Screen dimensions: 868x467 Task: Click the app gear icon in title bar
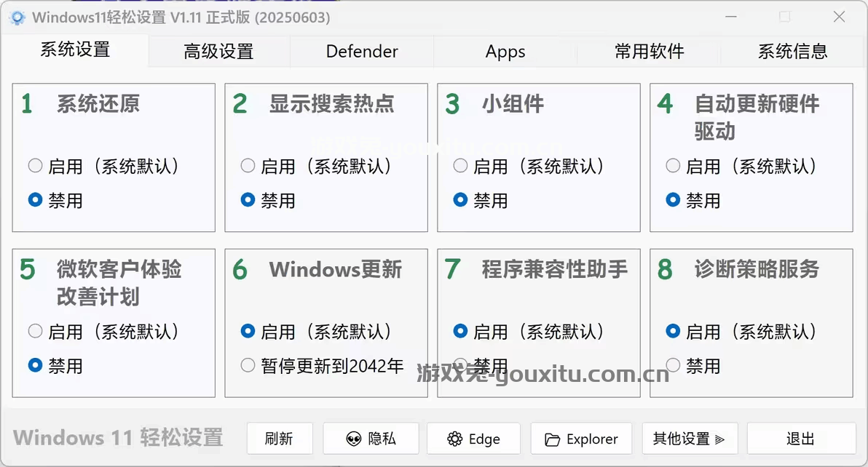(x=17, y=17)
